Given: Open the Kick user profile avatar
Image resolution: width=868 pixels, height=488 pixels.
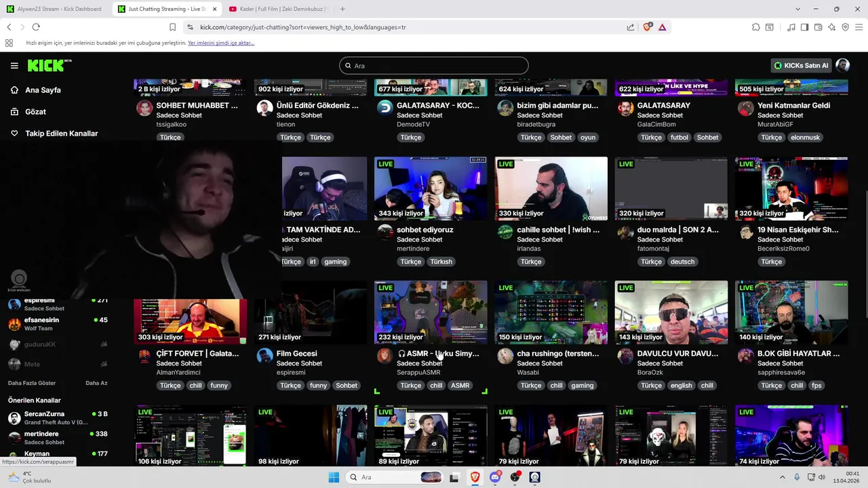Looking at the screenshot, I should (843, 66).
